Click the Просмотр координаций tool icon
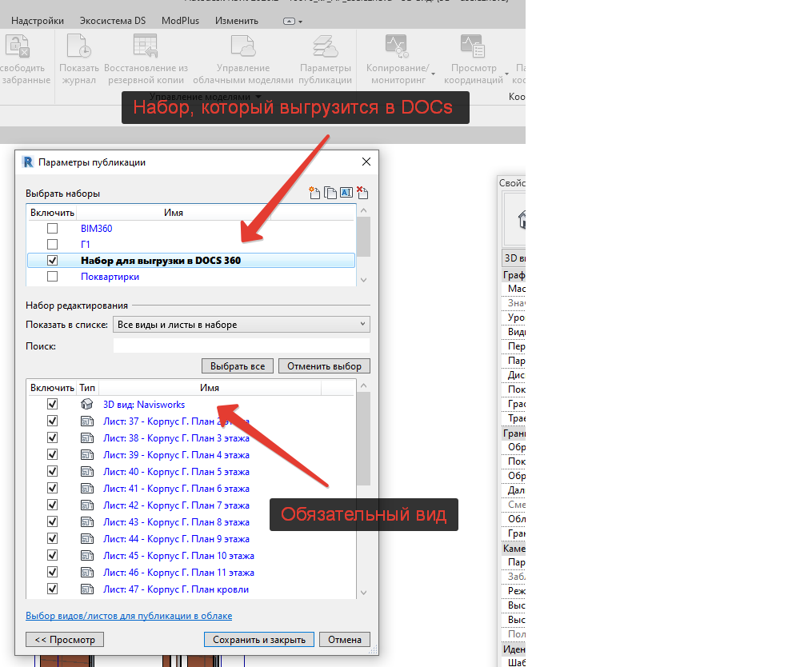812x667 pixels. tap(473, 46)
